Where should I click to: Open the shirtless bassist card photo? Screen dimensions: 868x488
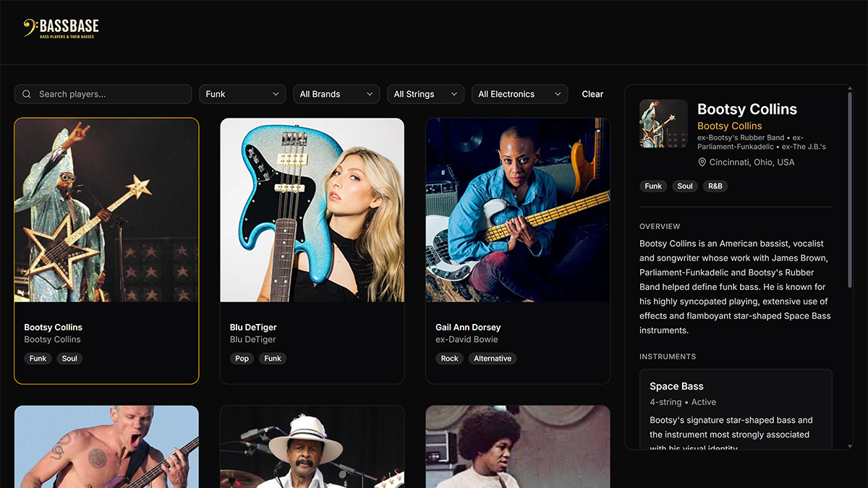point(106,446)
